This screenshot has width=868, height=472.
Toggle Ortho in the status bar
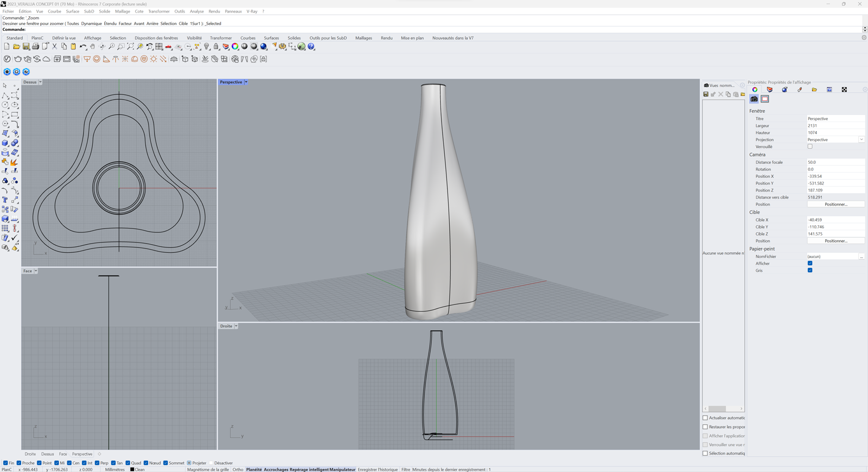tap(238, 469)
